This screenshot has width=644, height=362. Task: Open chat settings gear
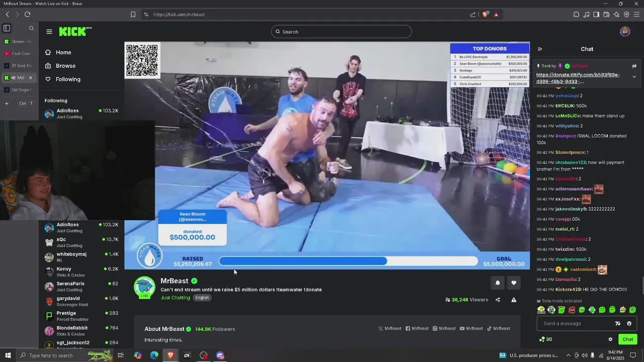pyautogui.click(x=610, y=339)
